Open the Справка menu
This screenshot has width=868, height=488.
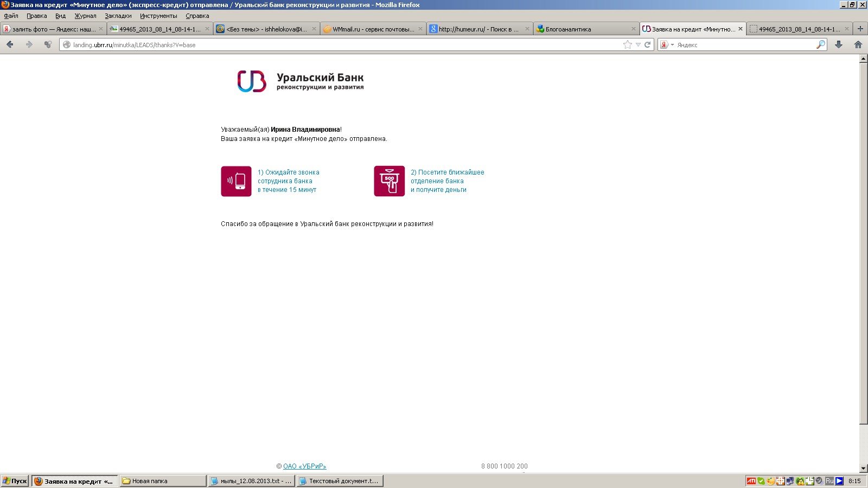[x=197, y=16]
